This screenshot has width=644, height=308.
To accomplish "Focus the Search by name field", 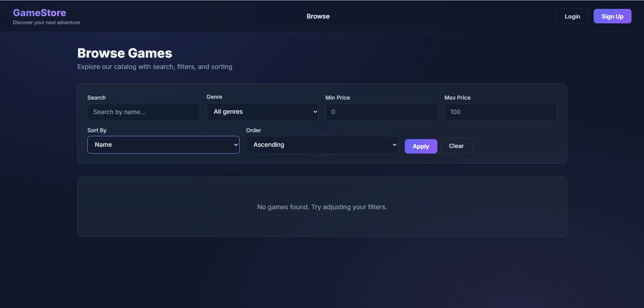I will tap(144, 112).
